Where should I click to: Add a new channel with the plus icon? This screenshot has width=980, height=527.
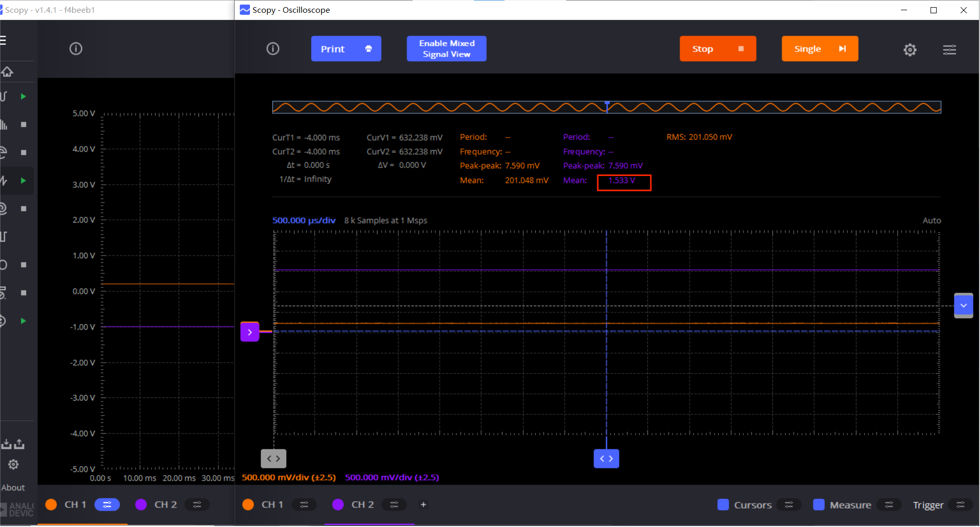(423, 505)
